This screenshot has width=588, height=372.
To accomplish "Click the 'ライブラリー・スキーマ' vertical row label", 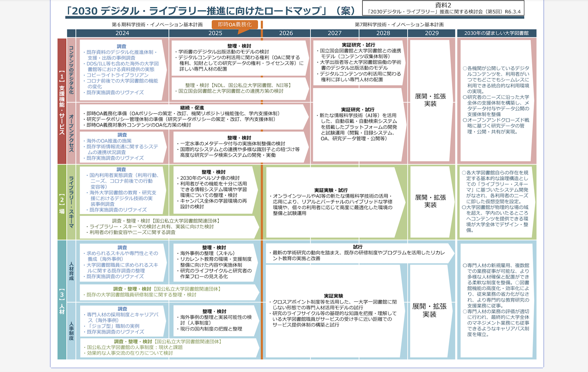I will point(71,202).
